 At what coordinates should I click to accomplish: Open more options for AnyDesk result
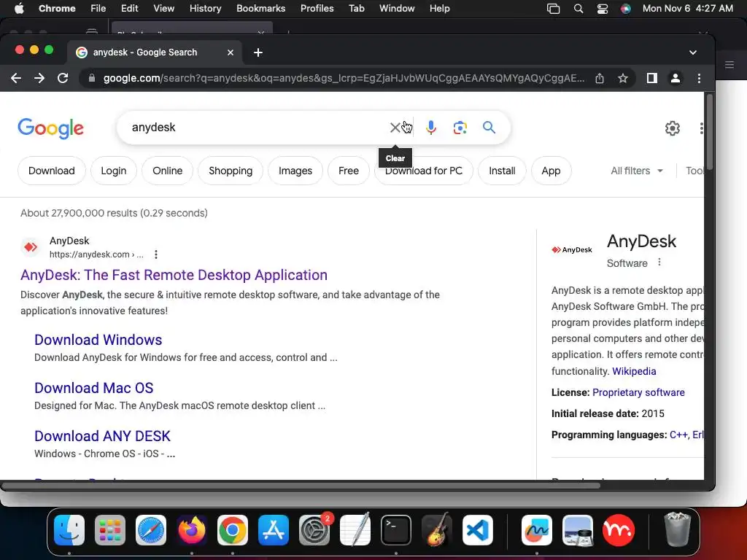[156, 254]
